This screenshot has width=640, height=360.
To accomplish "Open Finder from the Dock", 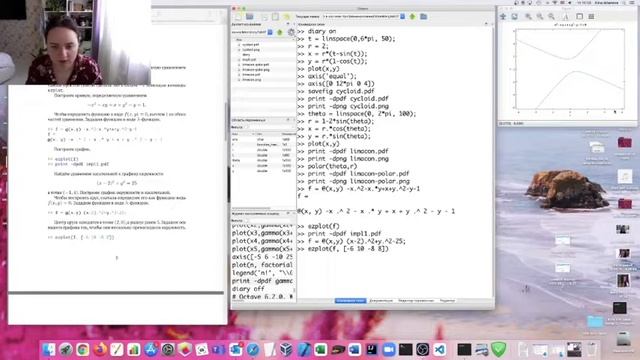I will [49, 349].
